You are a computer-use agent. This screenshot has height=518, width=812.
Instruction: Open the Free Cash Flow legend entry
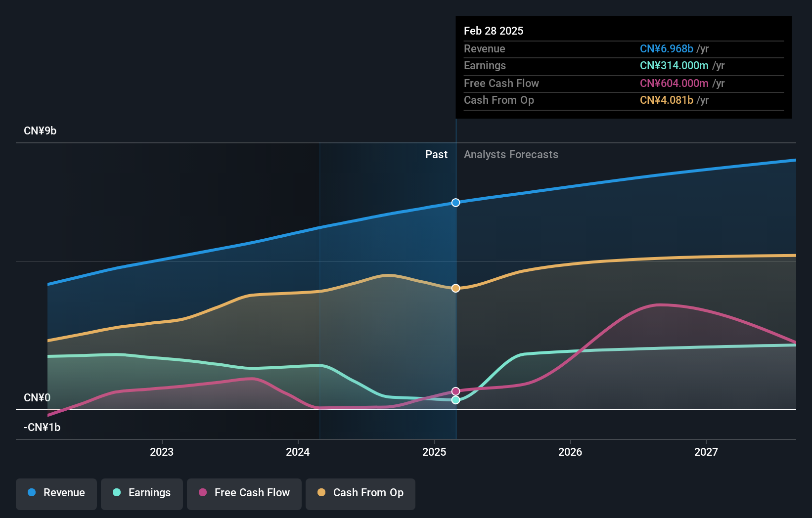click(244, 493)
